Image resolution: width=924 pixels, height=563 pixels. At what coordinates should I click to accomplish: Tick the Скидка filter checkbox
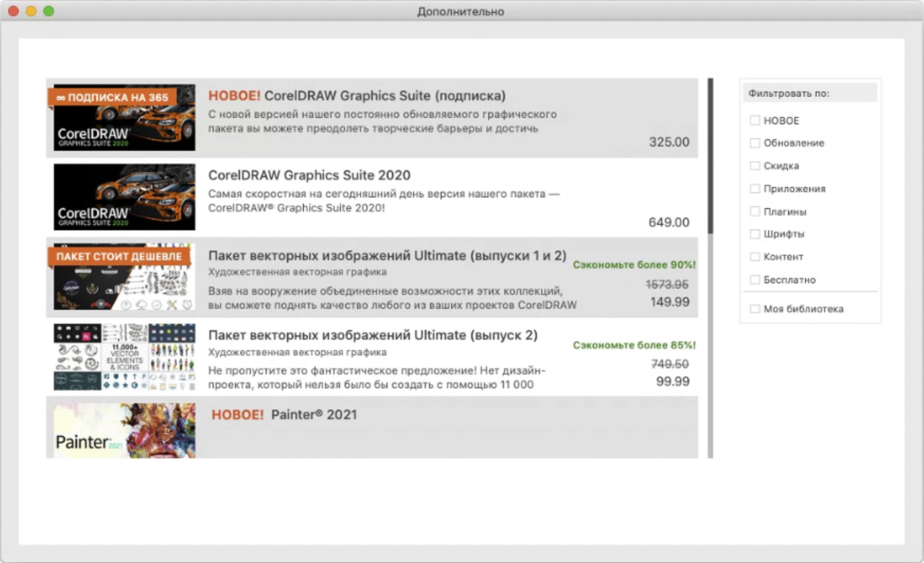click(755, 166)
